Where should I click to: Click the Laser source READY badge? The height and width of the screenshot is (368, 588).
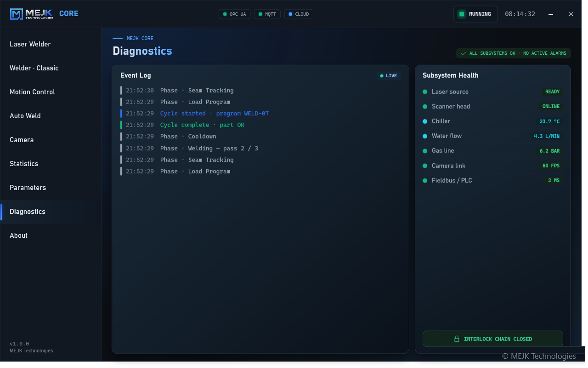point(552,92)
